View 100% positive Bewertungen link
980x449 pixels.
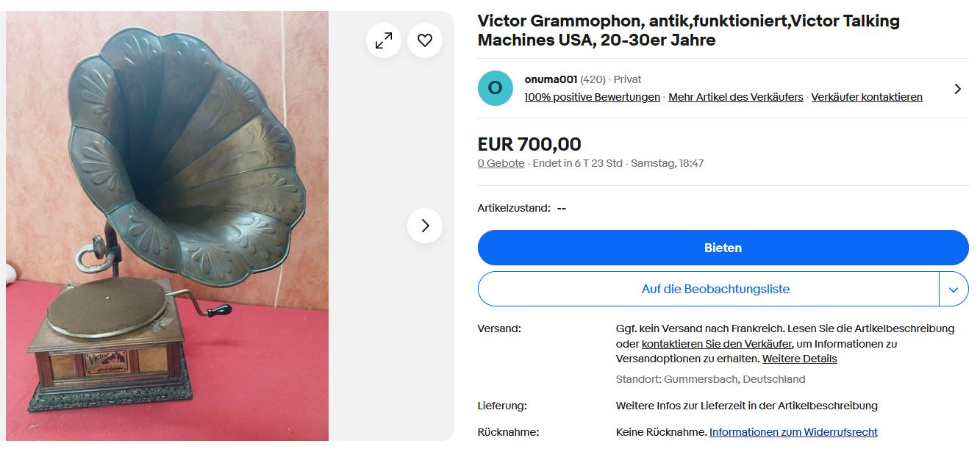(x=592, y=97)
